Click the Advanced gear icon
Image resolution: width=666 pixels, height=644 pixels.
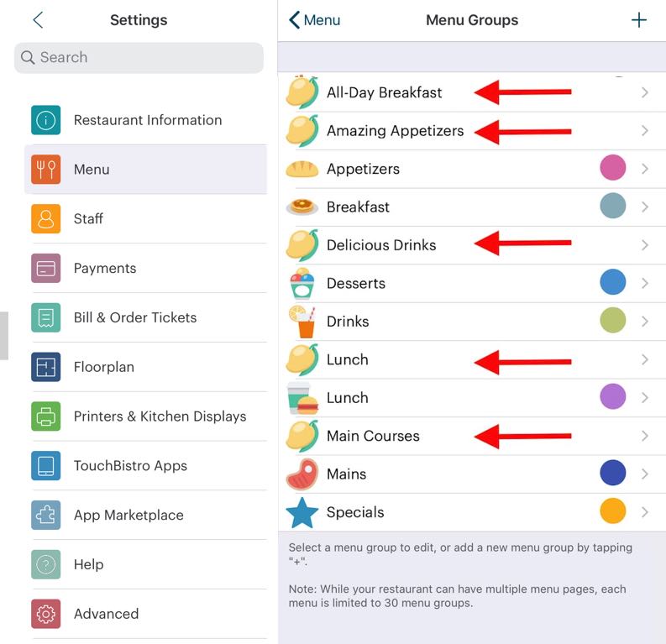[x=46, y=614]
